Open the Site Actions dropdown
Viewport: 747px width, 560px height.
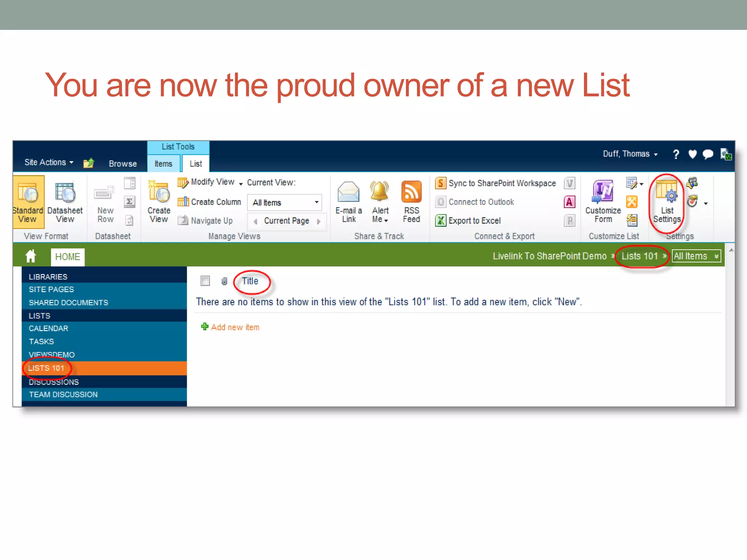(x=49, y=162)
